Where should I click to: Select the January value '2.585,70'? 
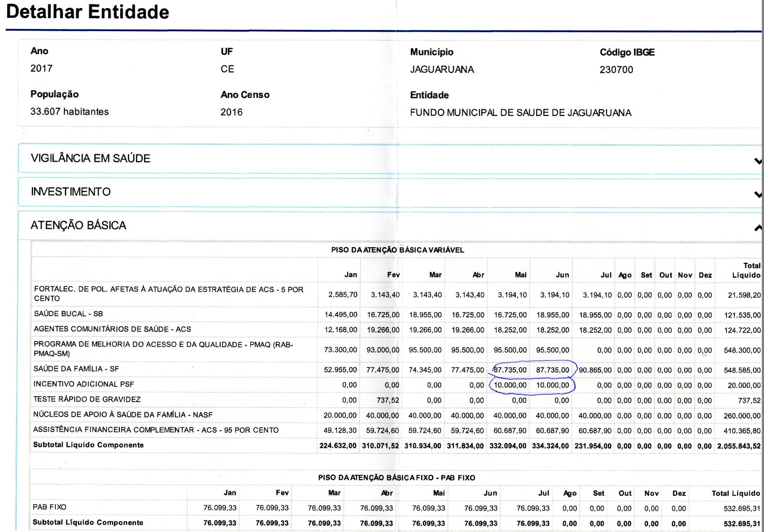[x=343, y=295]
